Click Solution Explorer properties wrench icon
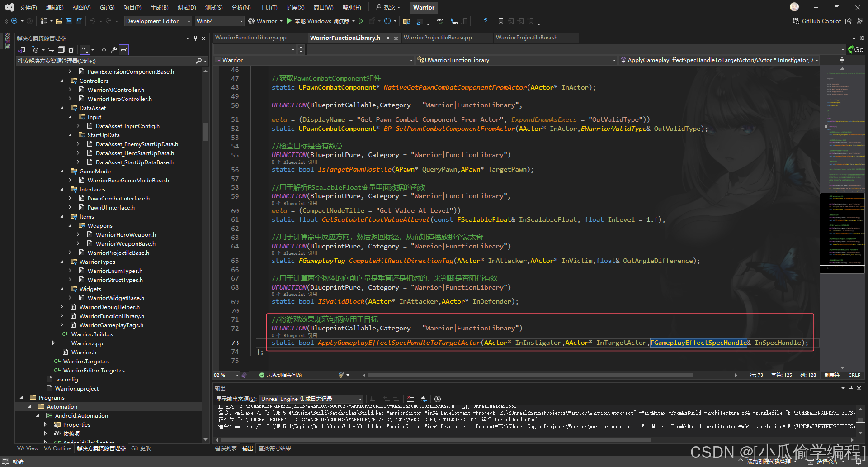Viewport: 868px width, 467px height. 114,50
